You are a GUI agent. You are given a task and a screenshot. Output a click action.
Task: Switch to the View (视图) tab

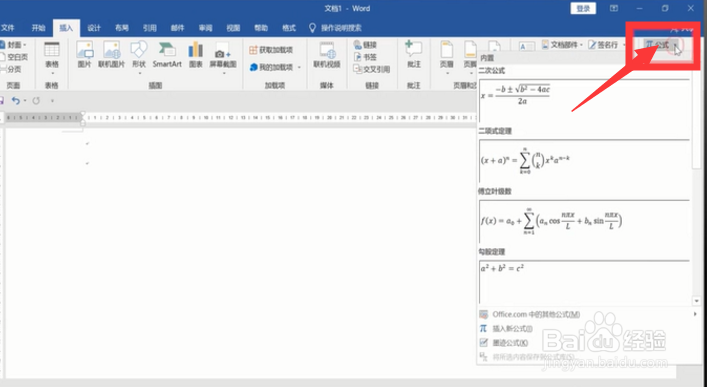coord(233,28)
